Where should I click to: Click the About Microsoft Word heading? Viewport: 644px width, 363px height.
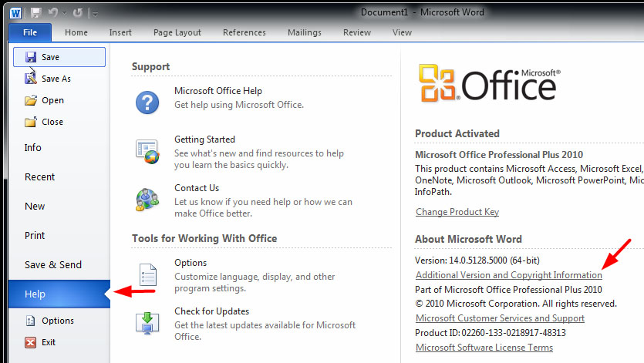[x=468, y=239]
